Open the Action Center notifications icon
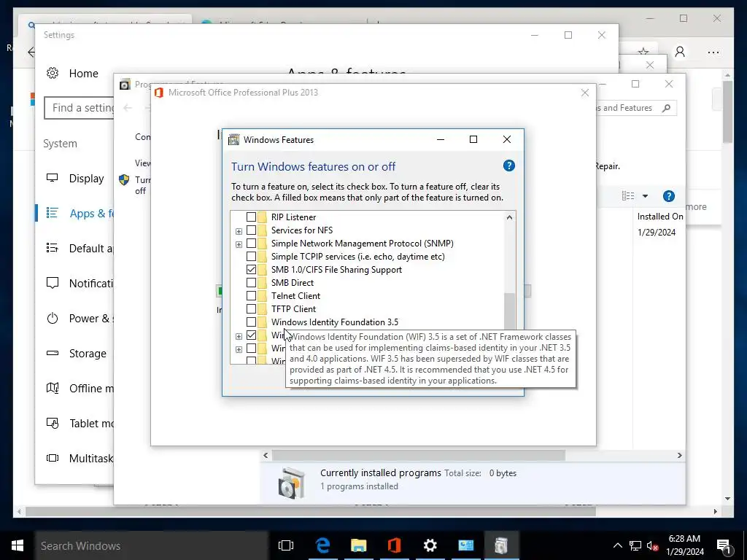Image resolution: width=747 pixels, height=560 pixels. [724, 545]
